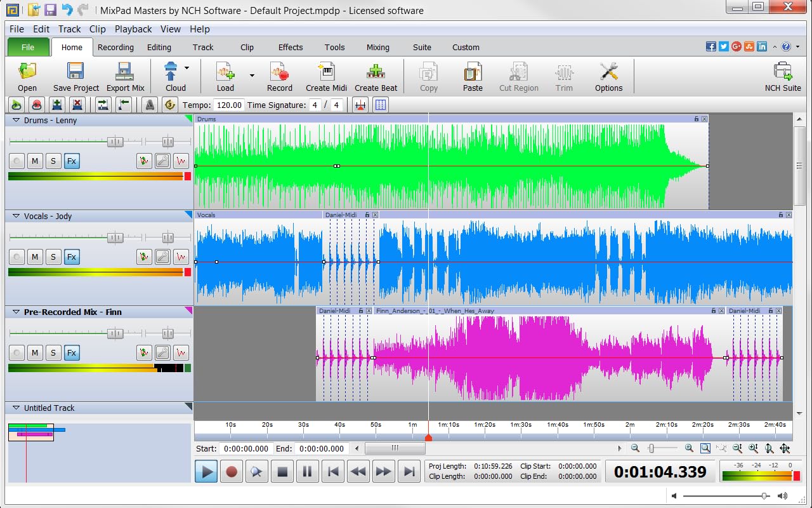Image resolution: width=812 pixels, height=508 pixels.
Task: Switch to the Effects ribbon tab
Action: click(290, 47)
